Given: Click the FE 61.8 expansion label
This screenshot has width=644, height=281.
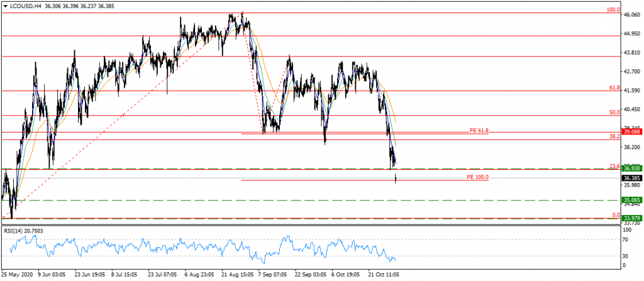Looking at the screenshot, I should coord(479,131).
